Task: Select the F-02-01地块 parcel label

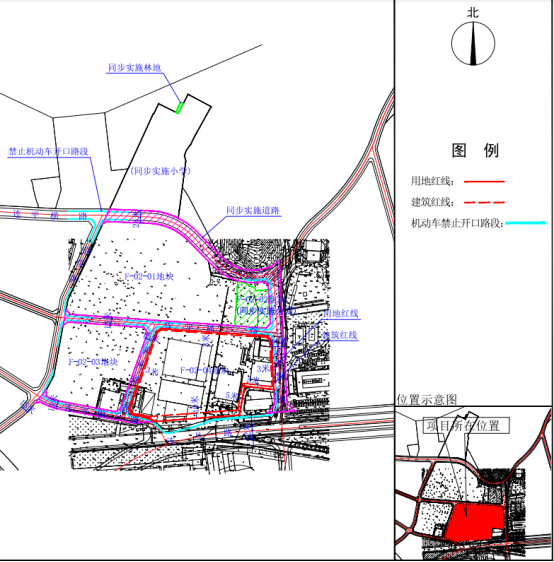Action: pyautogui.click(x=149, y=276)
